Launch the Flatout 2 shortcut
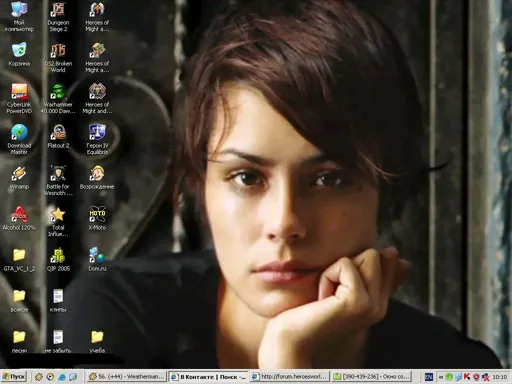 (58, 136)
